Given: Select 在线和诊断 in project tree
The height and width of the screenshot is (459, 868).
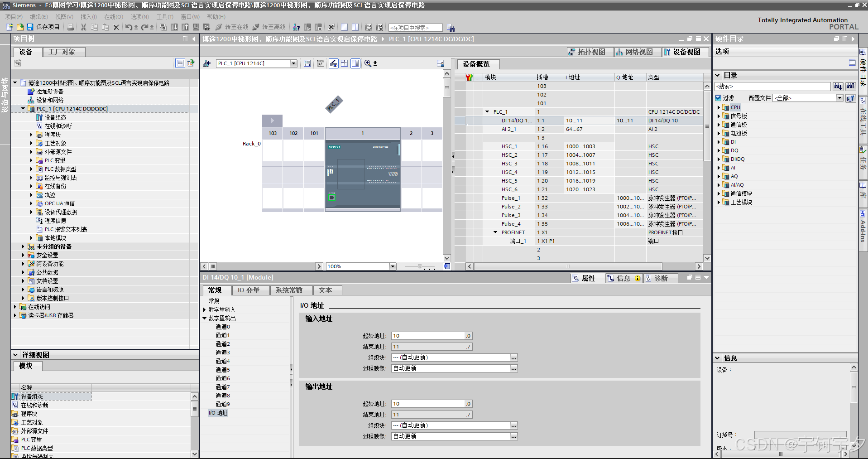Looking at the screenshot, I should (x=58, y=126).
